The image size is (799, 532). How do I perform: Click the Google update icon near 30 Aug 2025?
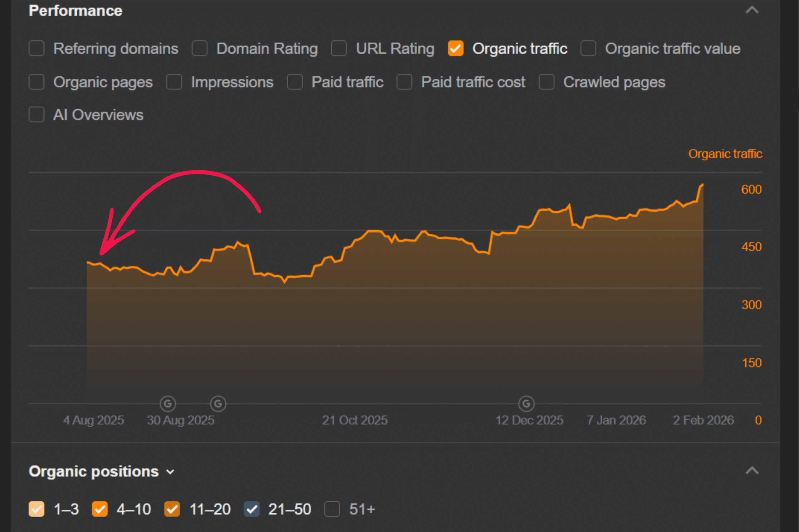click(x=168, y=403)
